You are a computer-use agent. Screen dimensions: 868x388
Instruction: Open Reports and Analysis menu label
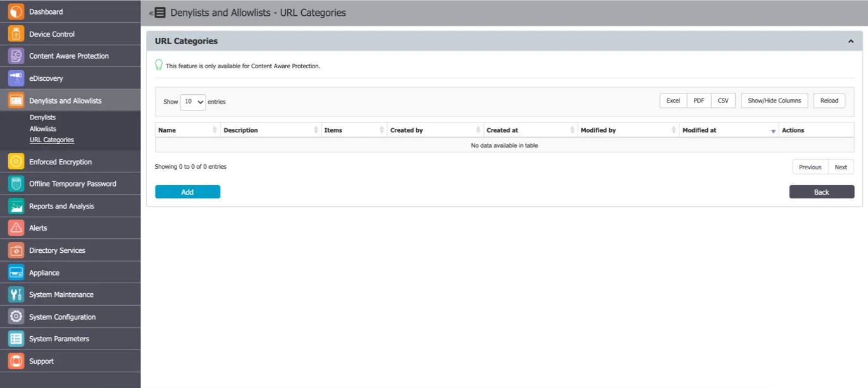61,207
